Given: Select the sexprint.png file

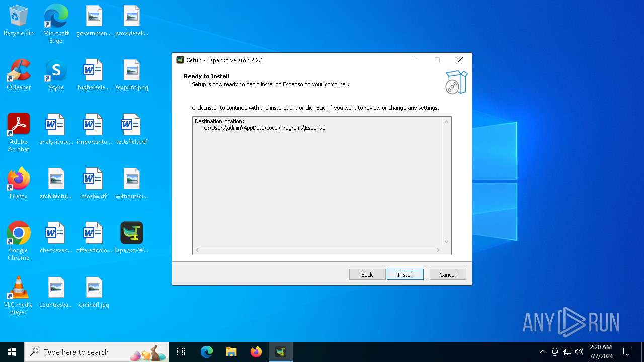Looking at the screenshot, I should (x=132, y=75).
